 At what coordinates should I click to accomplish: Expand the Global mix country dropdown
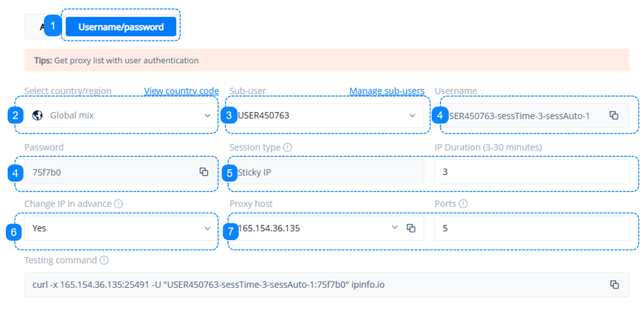(x=208, y=115)
